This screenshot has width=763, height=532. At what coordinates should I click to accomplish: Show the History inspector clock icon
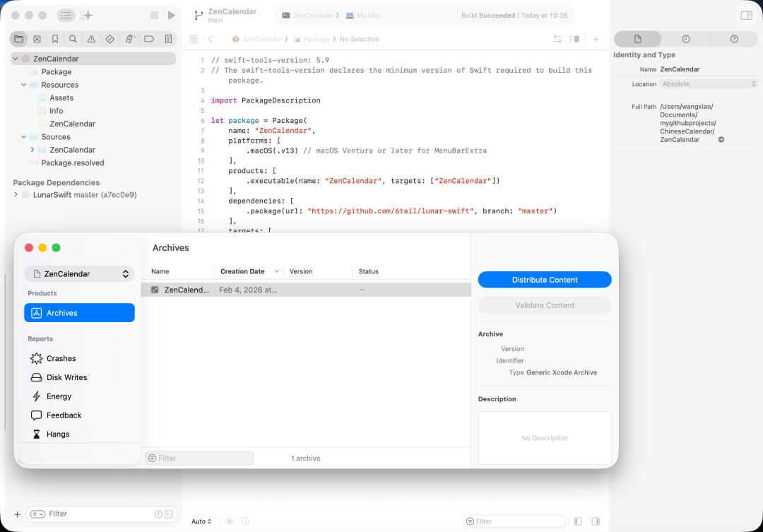pos(686,39)
